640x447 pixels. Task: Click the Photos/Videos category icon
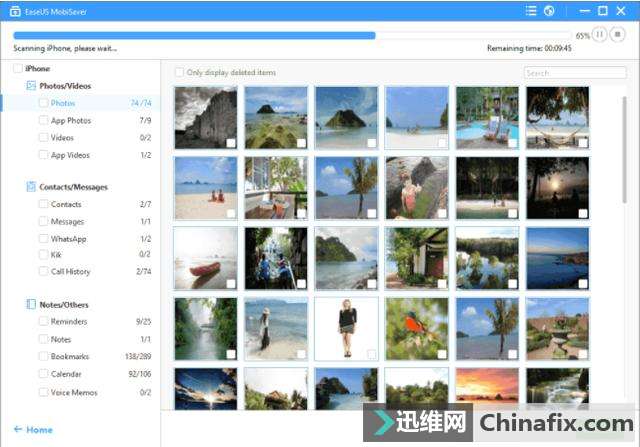click(x=31, y=86)
